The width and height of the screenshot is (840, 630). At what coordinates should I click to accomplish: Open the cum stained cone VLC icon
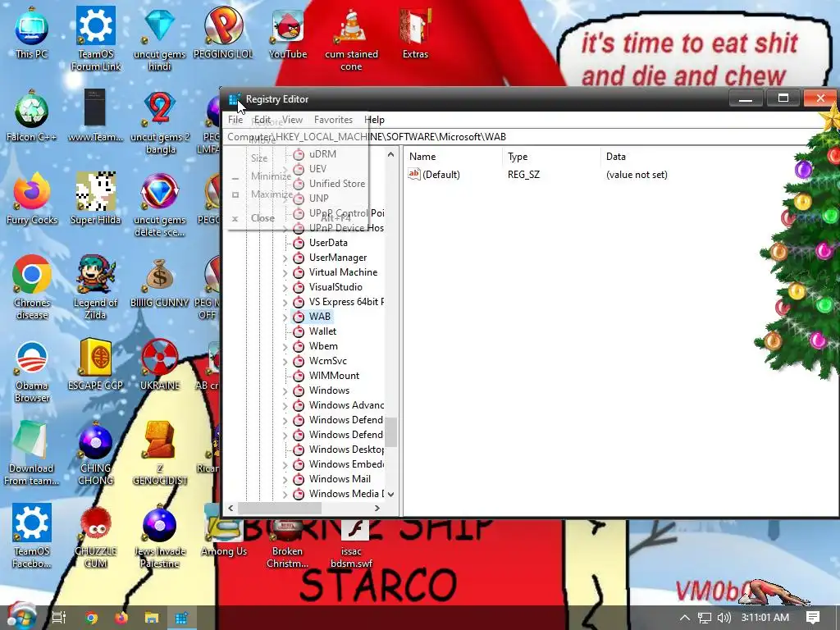(351, 39)
